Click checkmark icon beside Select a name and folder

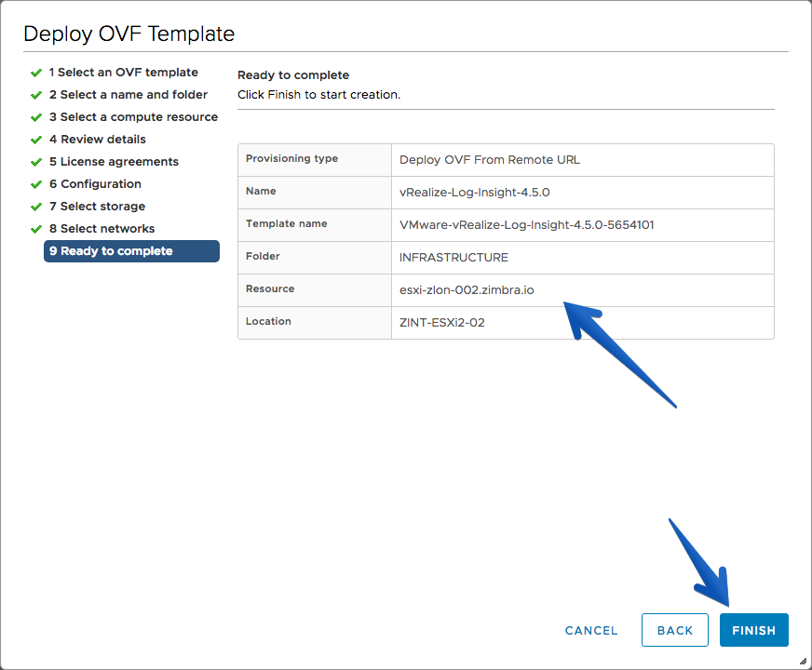[35, 95]
